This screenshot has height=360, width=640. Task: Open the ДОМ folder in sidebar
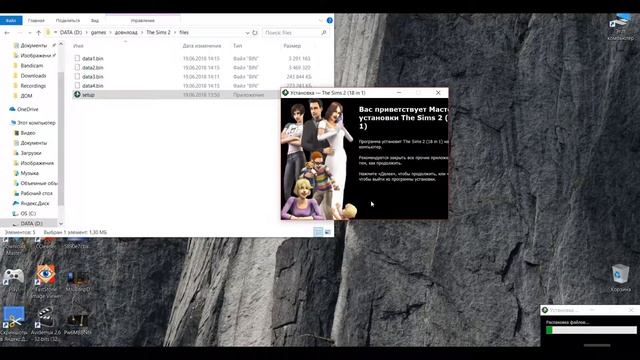[26, 96]
